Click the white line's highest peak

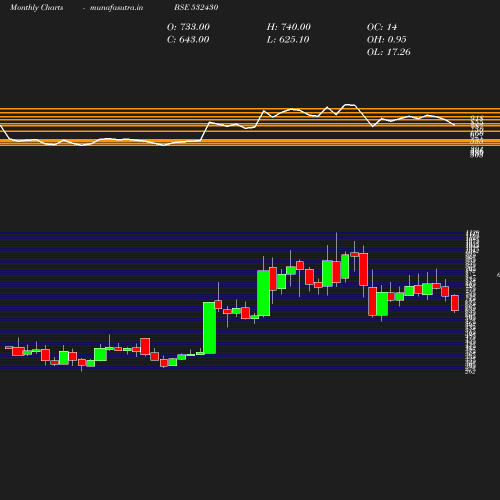click(349, 105)
